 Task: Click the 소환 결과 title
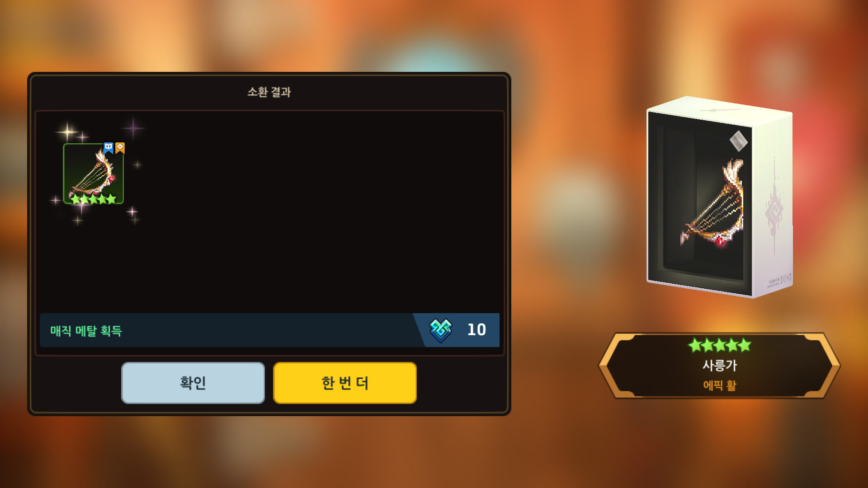[269, 92]
